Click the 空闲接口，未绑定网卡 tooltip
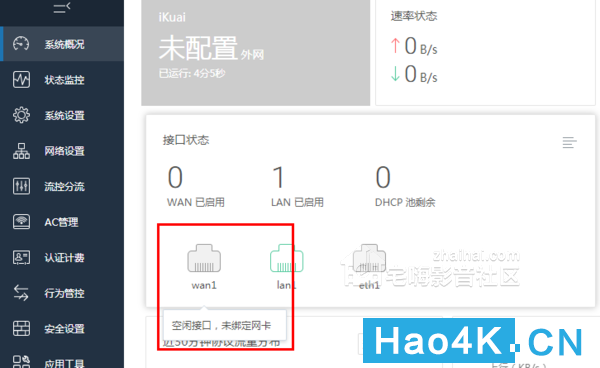Viewport: 600px width, 368px height. (225, 326)
